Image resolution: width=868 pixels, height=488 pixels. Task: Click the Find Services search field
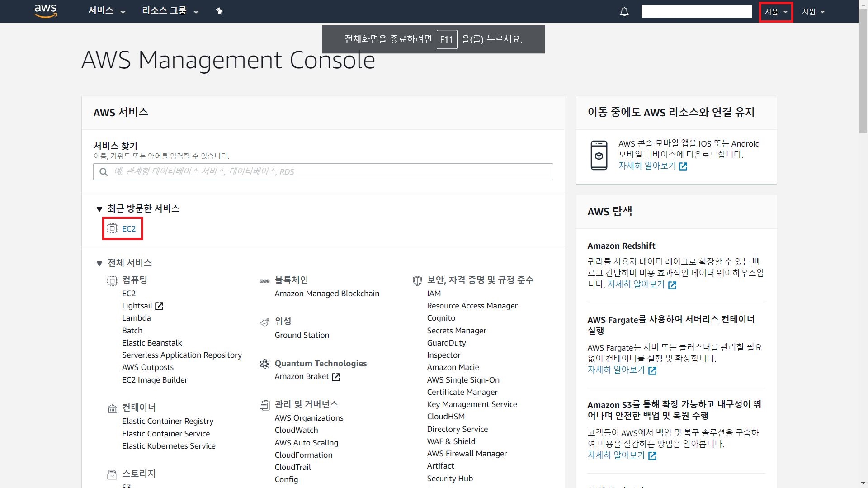coord(323,172)
